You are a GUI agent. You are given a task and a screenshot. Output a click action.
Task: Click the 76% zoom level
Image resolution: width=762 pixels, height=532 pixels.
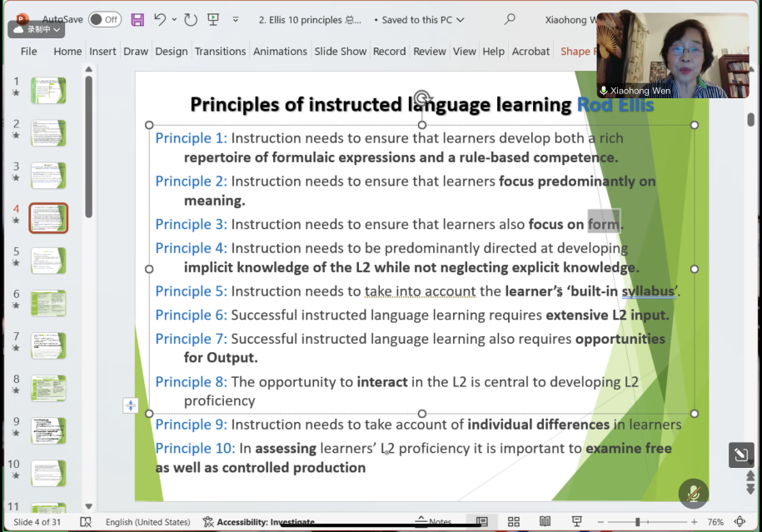(715, 522)
